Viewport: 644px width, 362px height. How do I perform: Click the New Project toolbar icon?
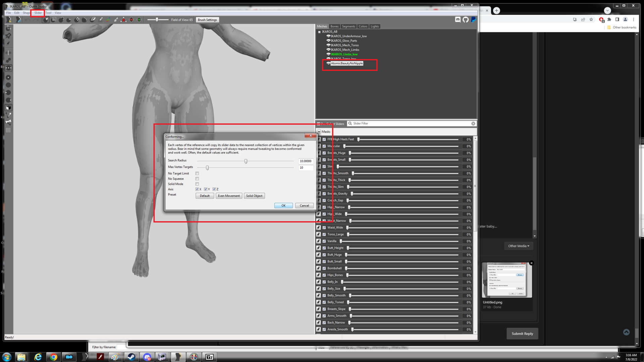pyautogui.click(x=9, y=20)
